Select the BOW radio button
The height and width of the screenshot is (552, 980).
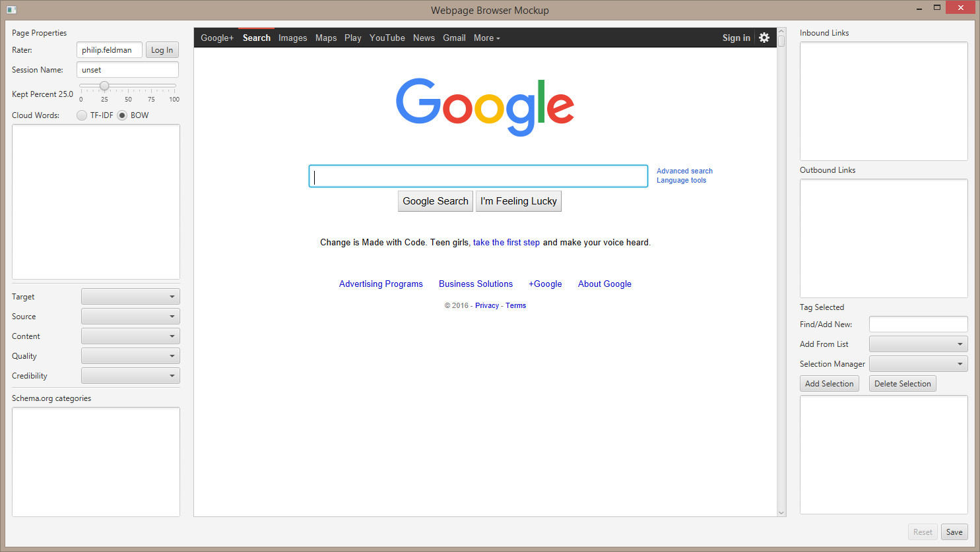tap(122, 115)
